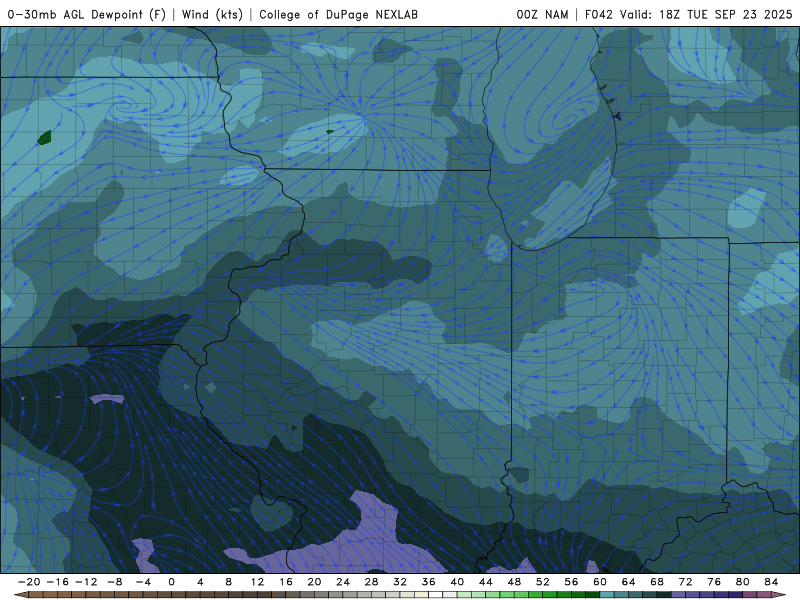Click the 24 color scale label
800x600 pixels.
click(343, 582)
